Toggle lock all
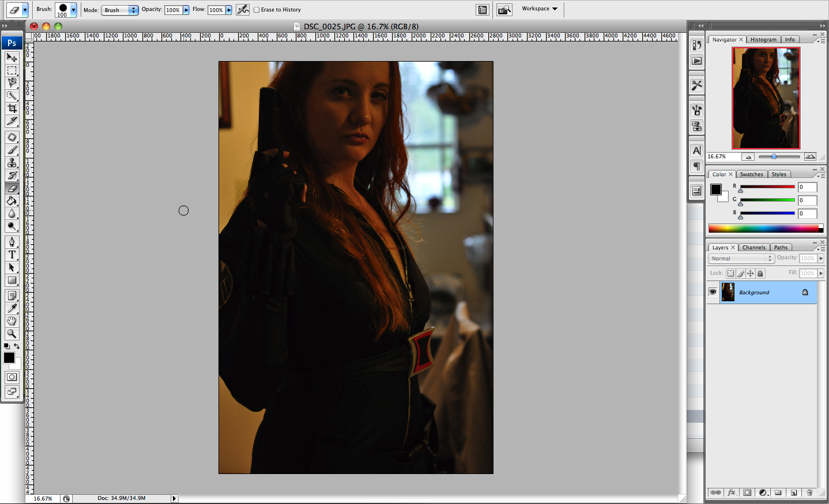This screenshot has height=504, width=829. coord(760,274)
